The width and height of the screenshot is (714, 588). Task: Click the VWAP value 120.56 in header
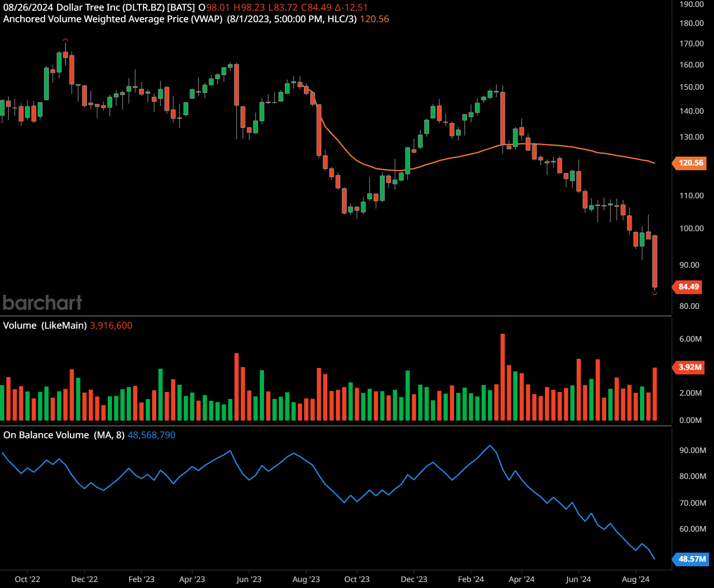[375, 19]
